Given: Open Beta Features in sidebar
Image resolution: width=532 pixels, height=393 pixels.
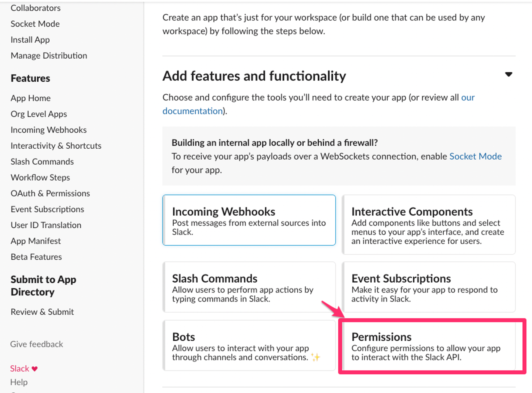Looking at the screenshot, I should [x=36, y=257].
